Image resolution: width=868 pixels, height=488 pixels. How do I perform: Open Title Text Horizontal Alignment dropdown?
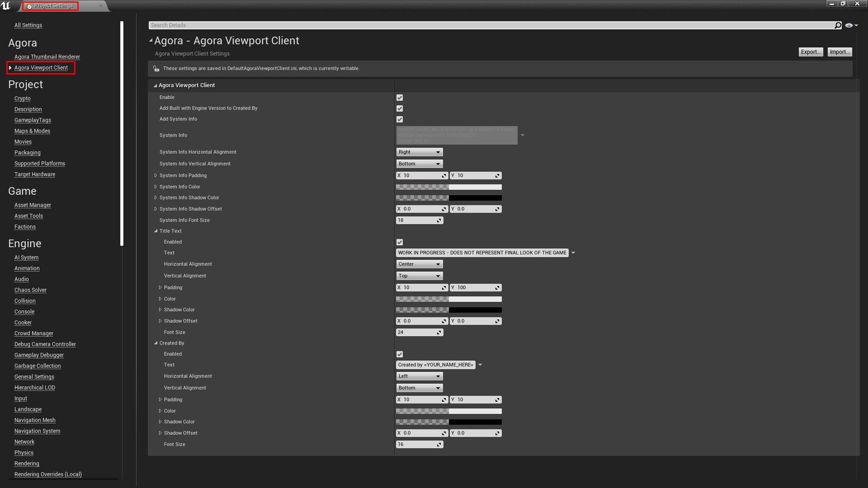point(419,264)
